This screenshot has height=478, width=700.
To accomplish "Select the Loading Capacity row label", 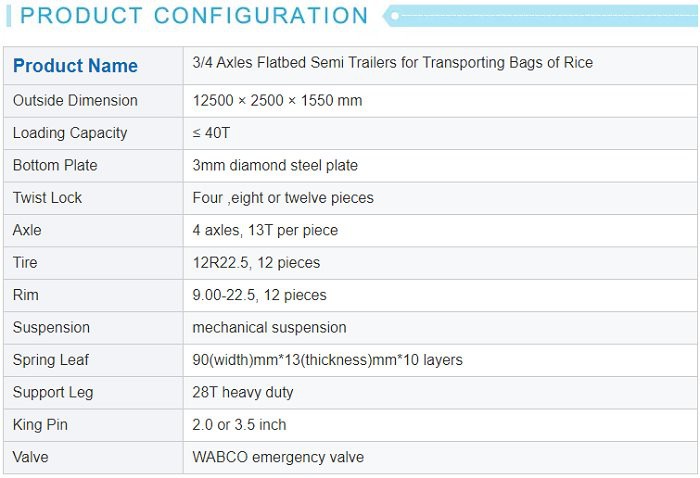I will [70, 133].
